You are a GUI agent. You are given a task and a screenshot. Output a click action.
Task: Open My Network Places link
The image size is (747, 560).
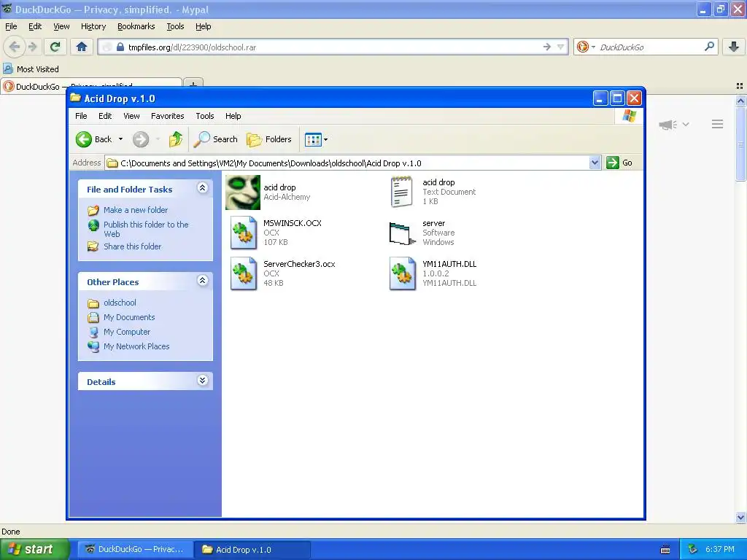136,346
